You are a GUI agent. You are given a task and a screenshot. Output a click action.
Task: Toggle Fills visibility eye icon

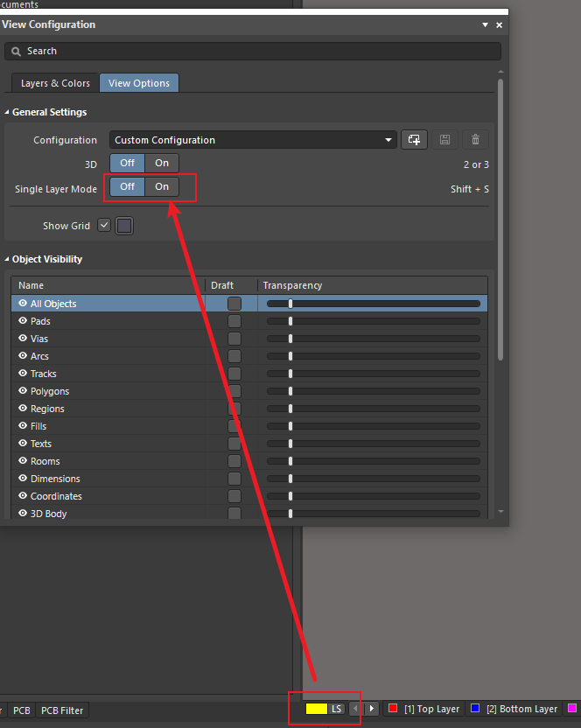click(23, 426)
